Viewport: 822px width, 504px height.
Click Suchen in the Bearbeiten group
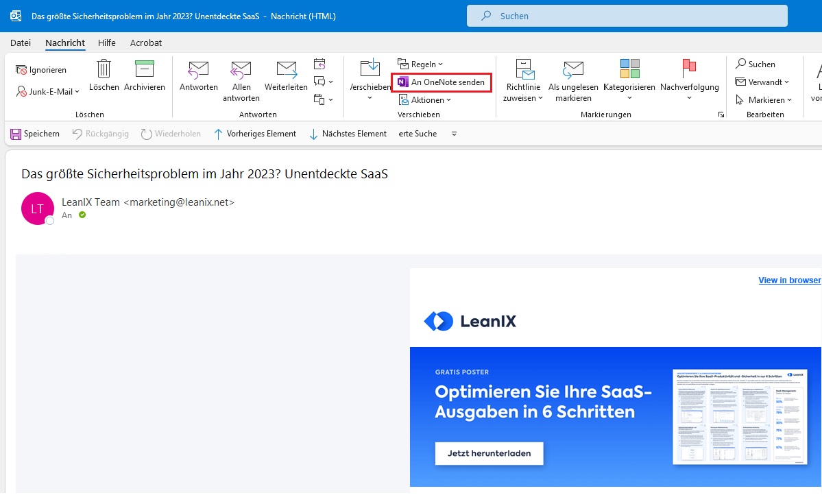point(755,64)
